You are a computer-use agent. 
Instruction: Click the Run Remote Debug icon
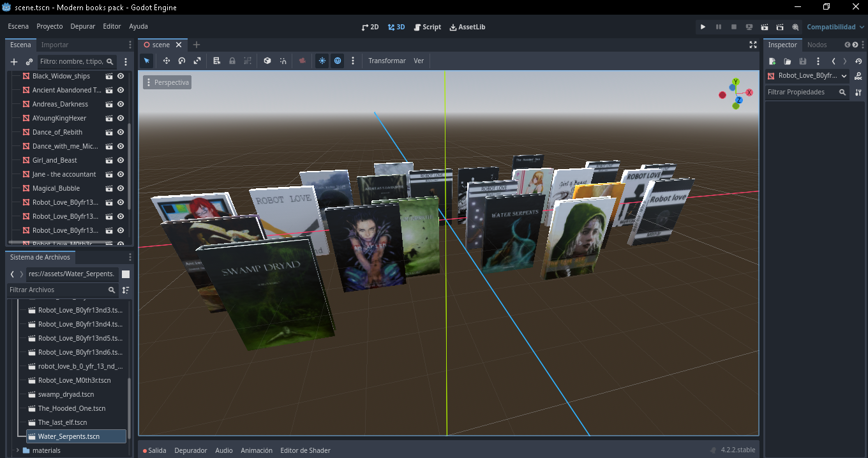coord(749,27)
